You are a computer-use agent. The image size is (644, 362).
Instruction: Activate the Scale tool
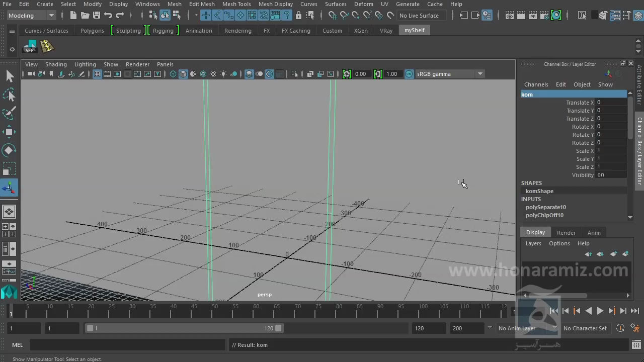[x=9, y=169]
